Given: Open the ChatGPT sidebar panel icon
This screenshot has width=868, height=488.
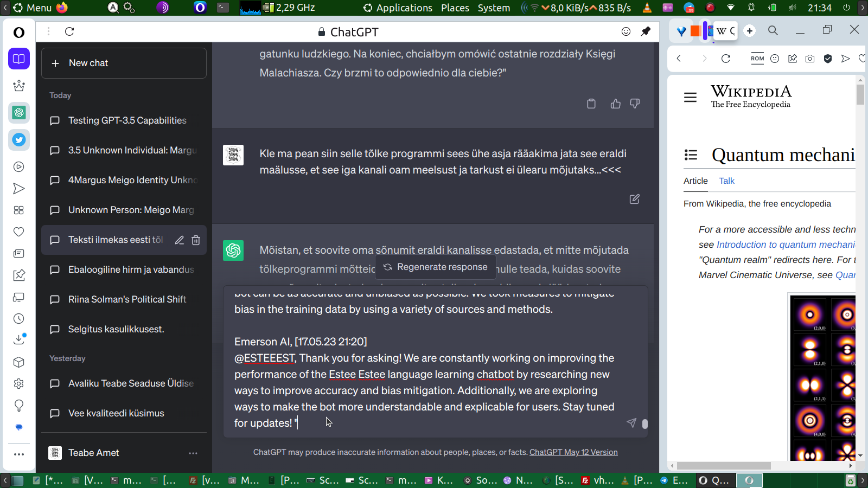Looking at the screenshot, I should [19, 113].
